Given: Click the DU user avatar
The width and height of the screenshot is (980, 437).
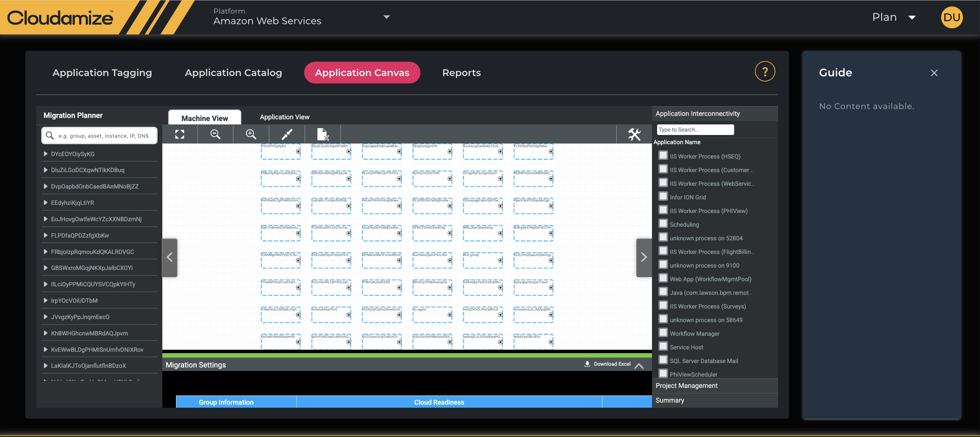Looking at the screenshot, I should [951, 17].
